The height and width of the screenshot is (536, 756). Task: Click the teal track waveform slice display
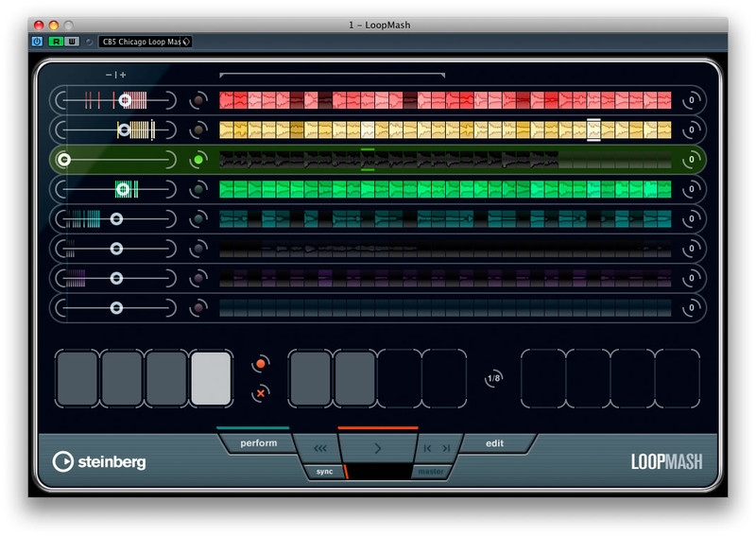point(445,219)
